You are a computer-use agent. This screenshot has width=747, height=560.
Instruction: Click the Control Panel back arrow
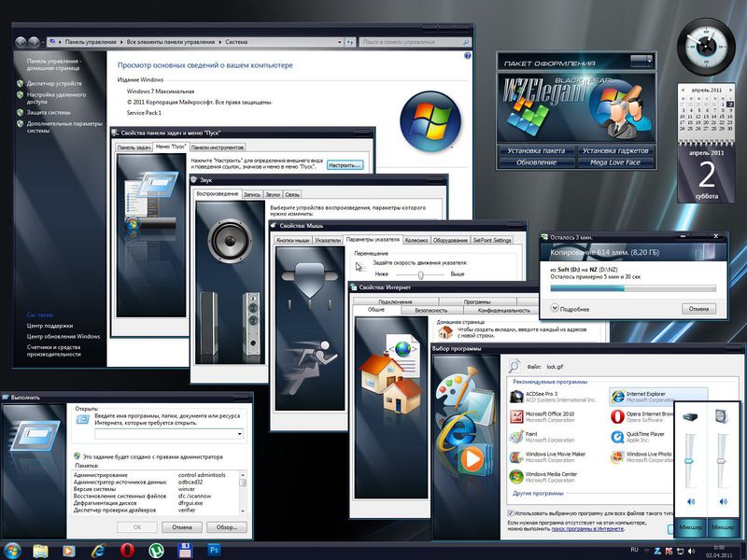pos(21,42)
